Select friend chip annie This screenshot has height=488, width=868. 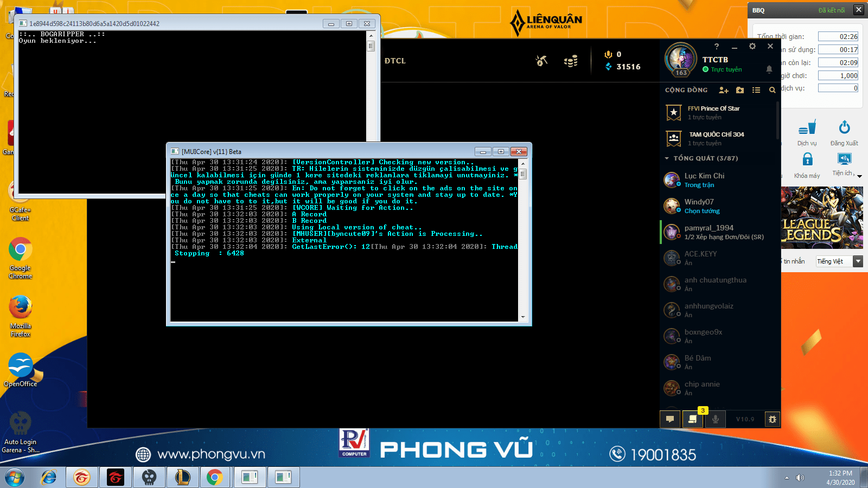tap(719, 388)
